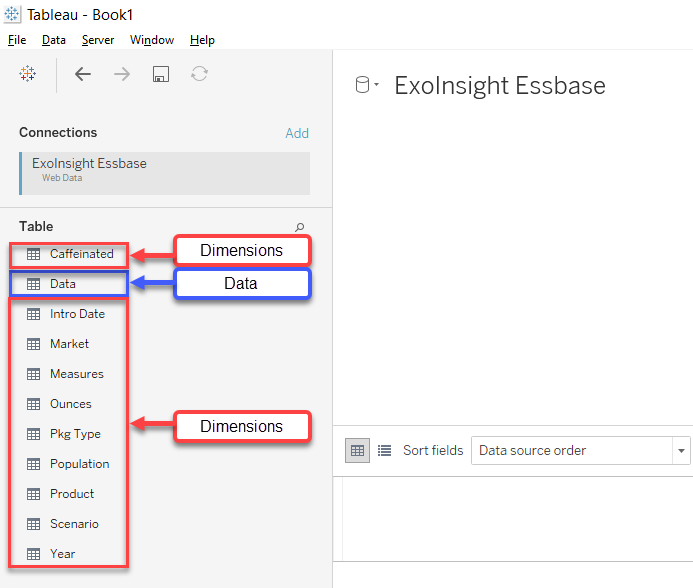Click the Population table icon

tap(33, 464)
